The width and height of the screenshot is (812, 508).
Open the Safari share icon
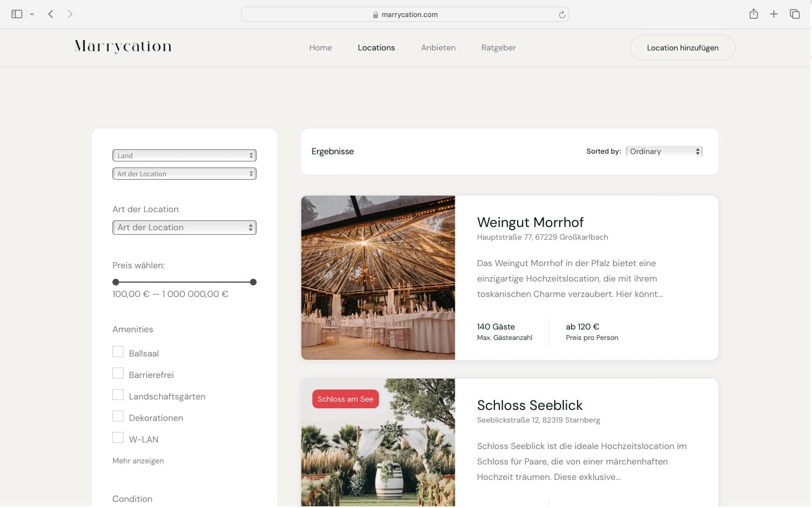[754, 14]
